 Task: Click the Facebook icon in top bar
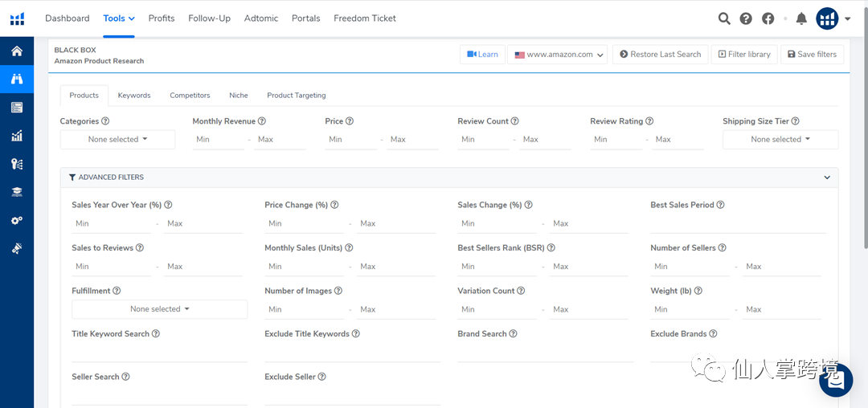tap(768, 18)
